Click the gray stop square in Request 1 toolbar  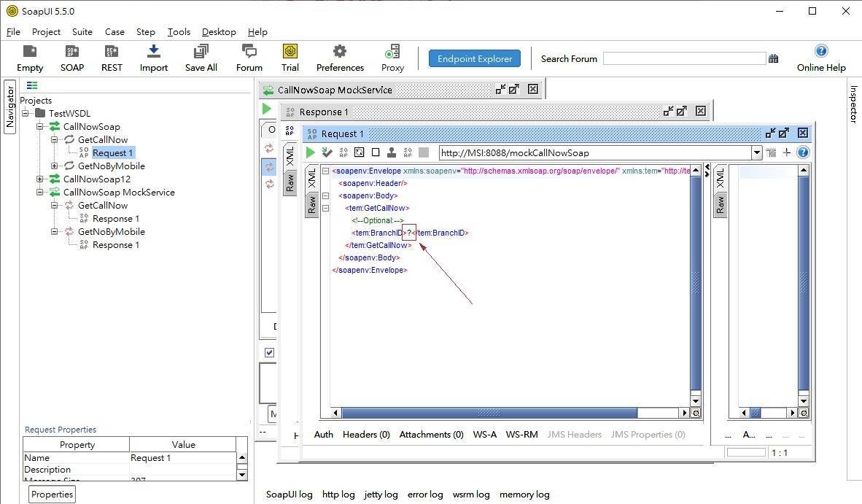point(423,152)
